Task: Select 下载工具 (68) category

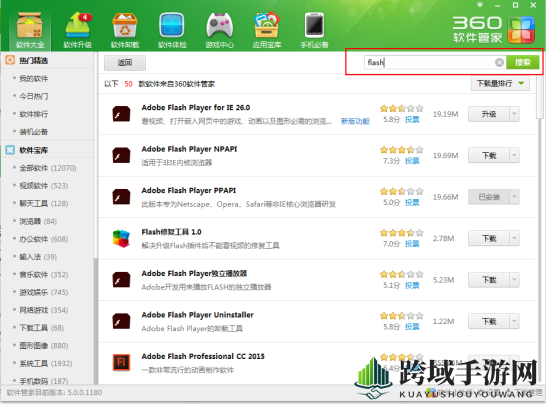Action: [x=41, y=328]
